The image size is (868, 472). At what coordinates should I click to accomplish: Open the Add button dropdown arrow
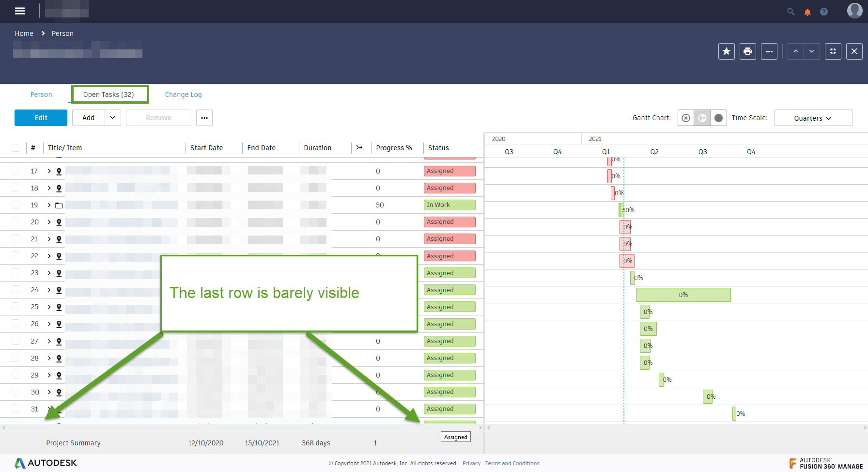pos(113,118)
